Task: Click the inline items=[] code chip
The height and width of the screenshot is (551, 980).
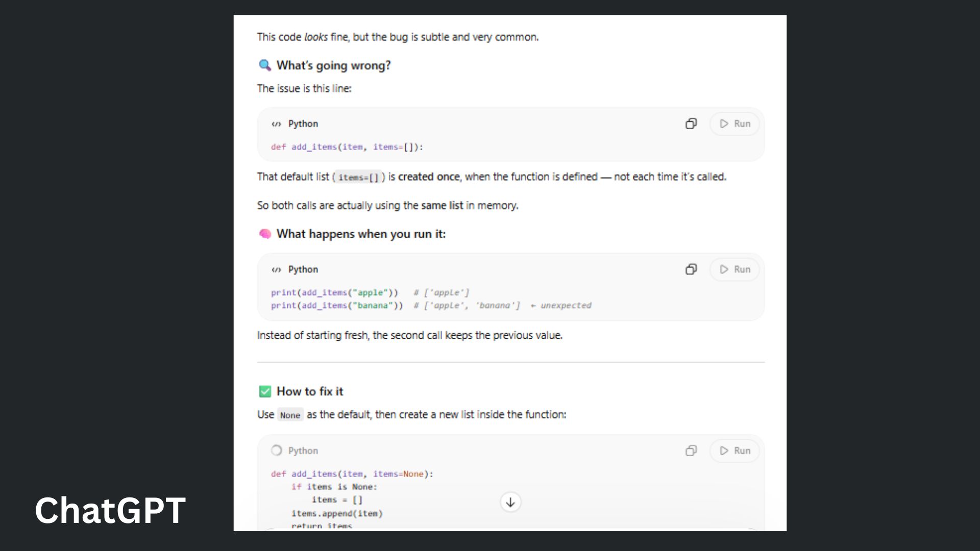Action: (x=358, y=178)
